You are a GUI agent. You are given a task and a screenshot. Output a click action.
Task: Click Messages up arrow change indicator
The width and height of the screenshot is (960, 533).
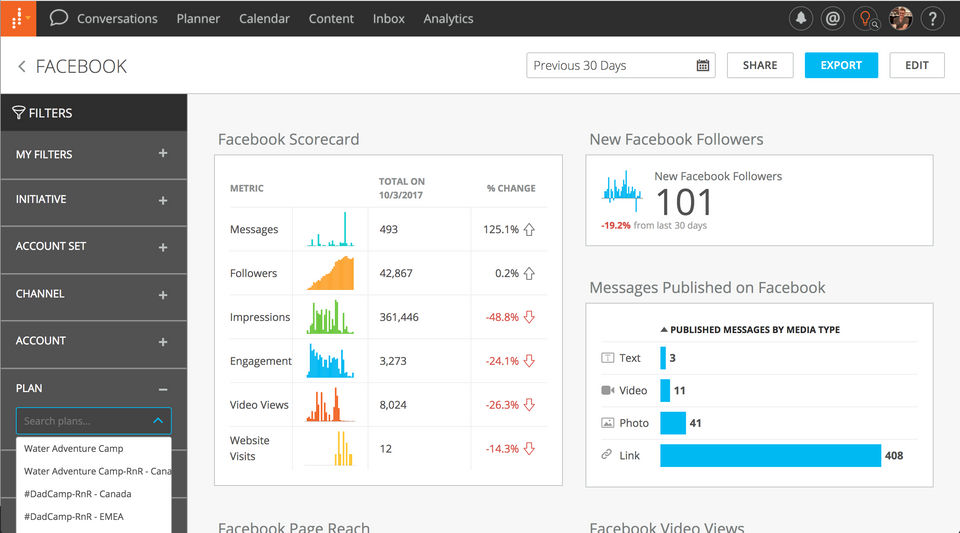point(529,229)
